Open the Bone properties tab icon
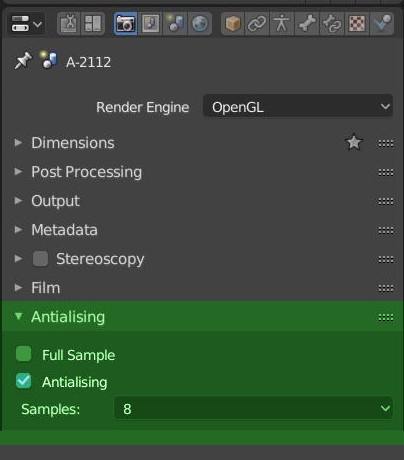Image resolution: width=404 pixels, height=460 pixels. tap(307, 23)
